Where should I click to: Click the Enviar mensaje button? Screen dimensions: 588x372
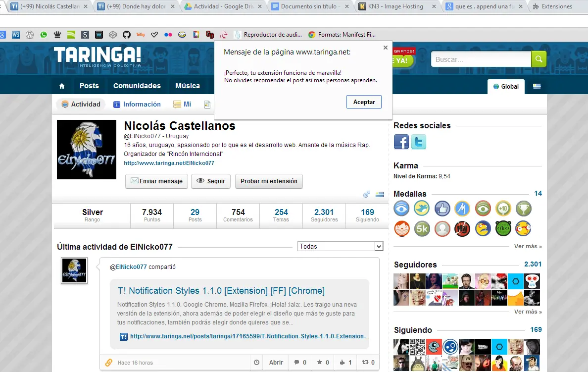[x=157, y=181]
